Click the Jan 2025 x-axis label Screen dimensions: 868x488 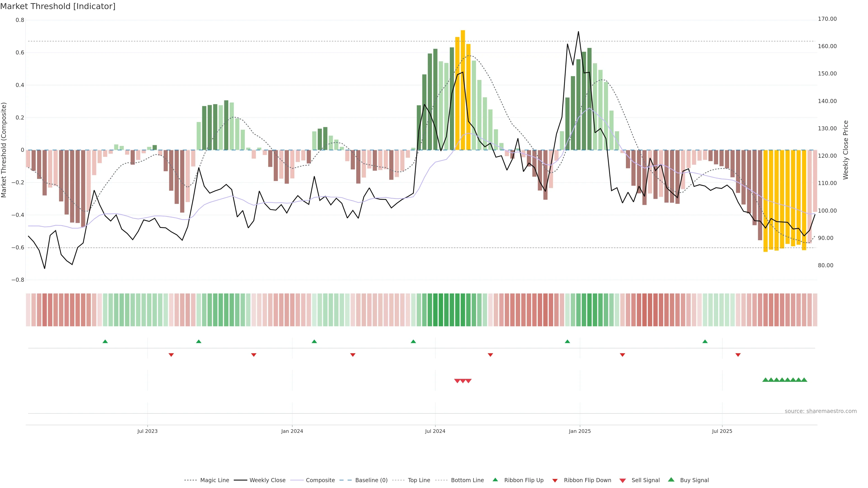580,431
